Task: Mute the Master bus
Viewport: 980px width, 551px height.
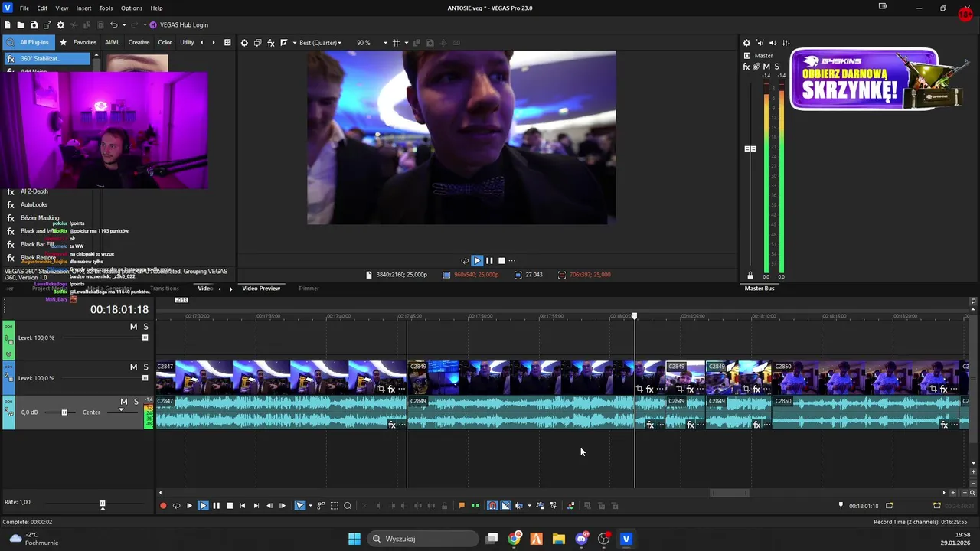Action: tap(766, 67)
